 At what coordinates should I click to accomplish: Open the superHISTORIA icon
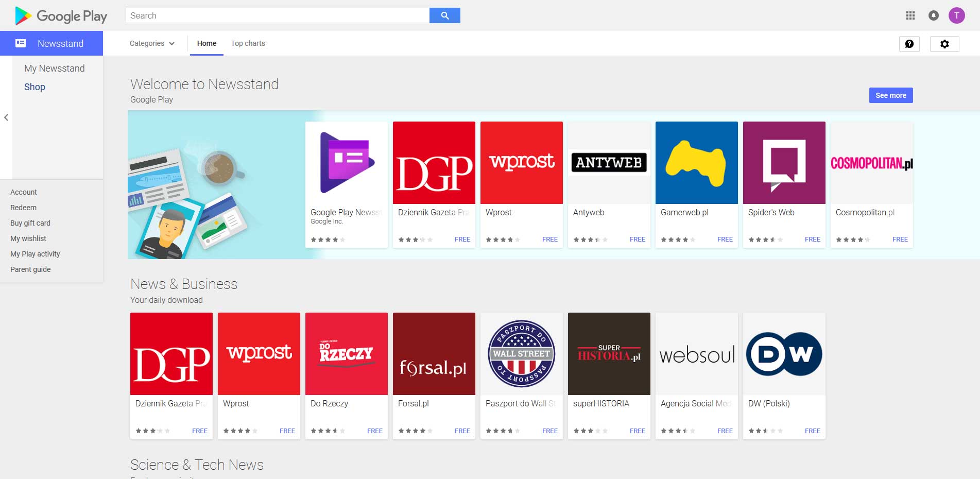point(609,354)
